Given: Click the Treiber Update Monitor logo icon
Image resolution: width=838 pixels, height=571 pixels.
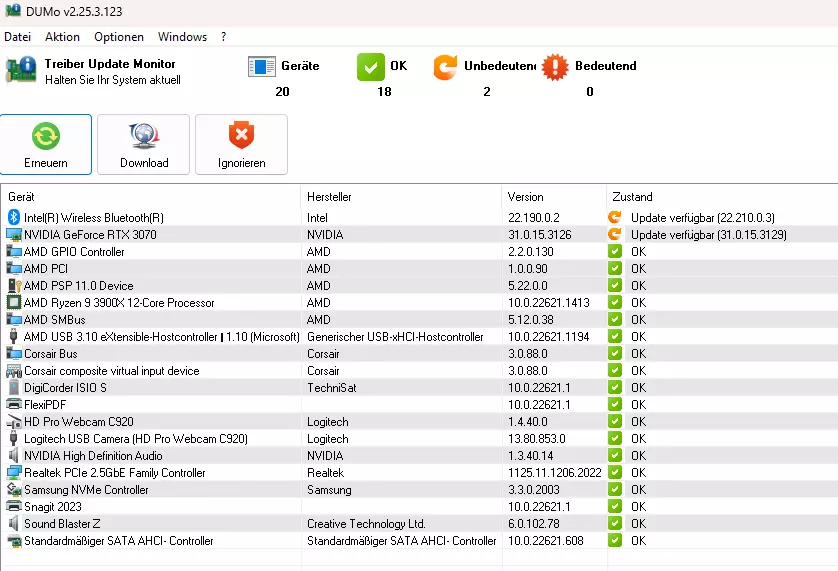Looking at the screenshot, I should (x=21, y=71).
